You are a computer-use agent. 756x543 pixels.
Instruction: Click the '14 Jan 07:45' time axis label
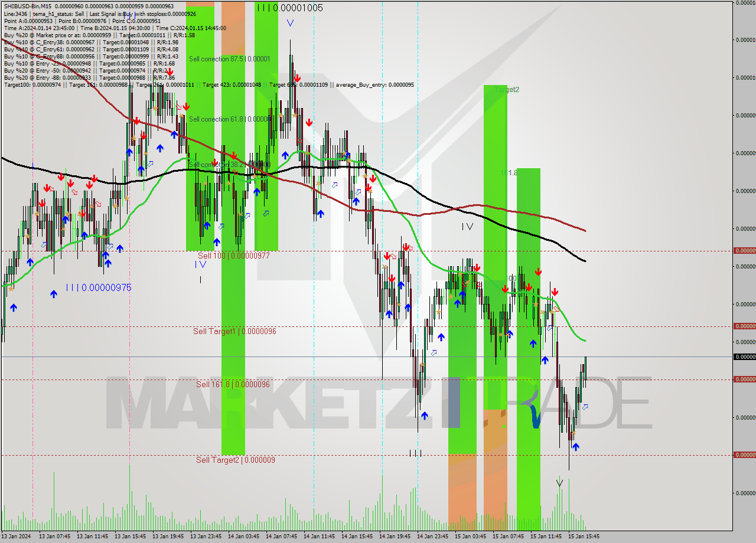[281, 537]
